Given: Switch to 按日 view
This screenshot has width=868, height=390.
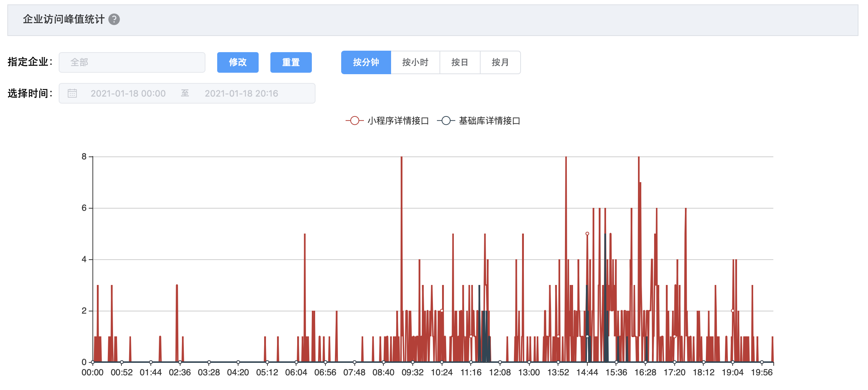Looking at the screenshot, I should (460, 62).
